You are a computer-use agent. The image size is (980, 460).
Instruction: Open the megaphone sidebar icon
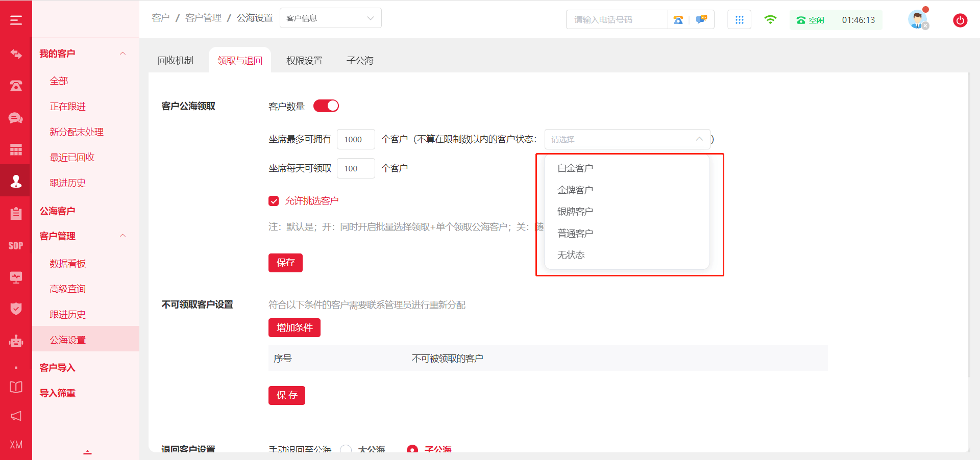16,416
